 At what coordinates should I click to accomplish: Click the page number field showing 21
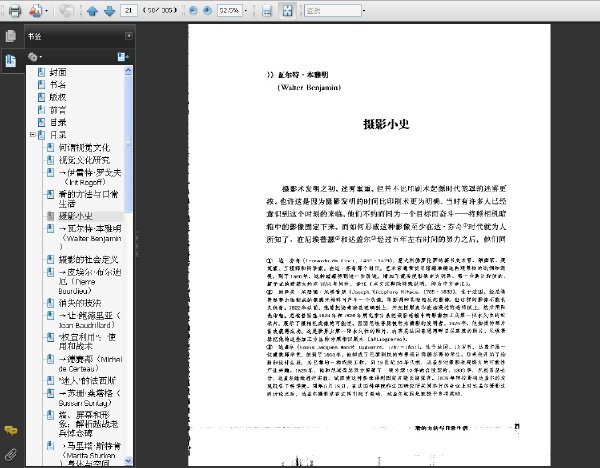click(x=129, y=10)
